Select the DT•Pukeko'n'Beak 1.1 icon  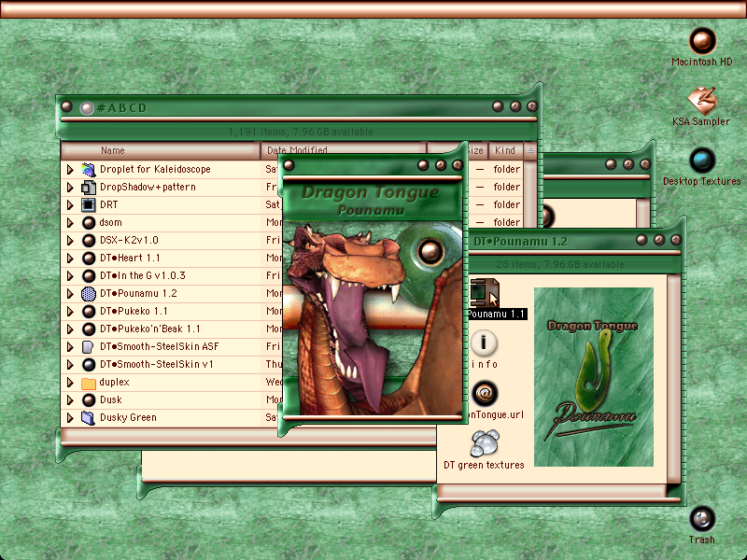89,329
